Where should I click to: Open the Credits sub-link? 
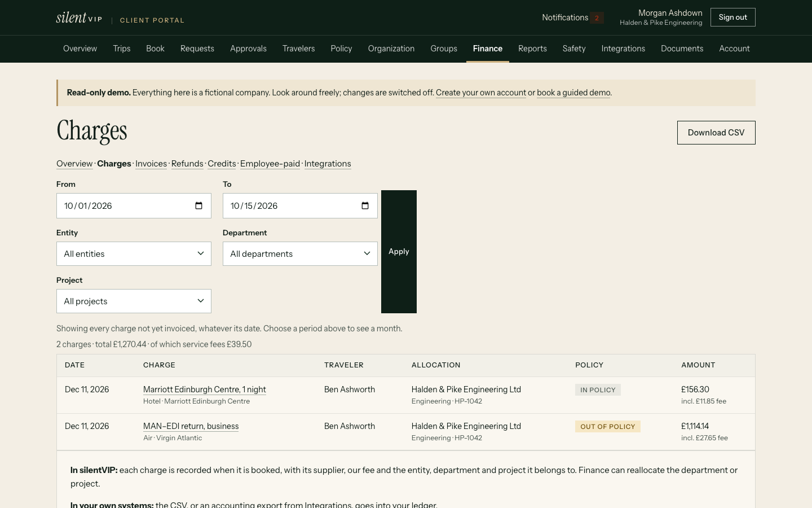[x=222, y=164]
